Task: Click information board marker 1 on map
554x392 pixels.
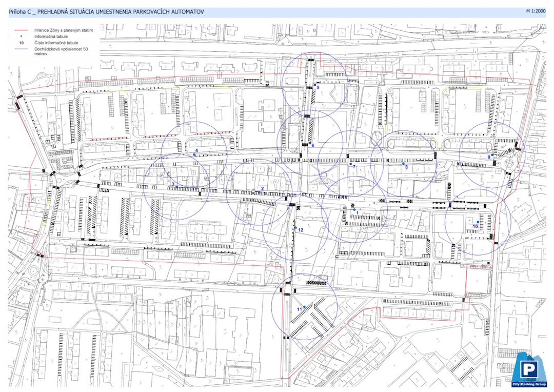Action: coord(354,209)
